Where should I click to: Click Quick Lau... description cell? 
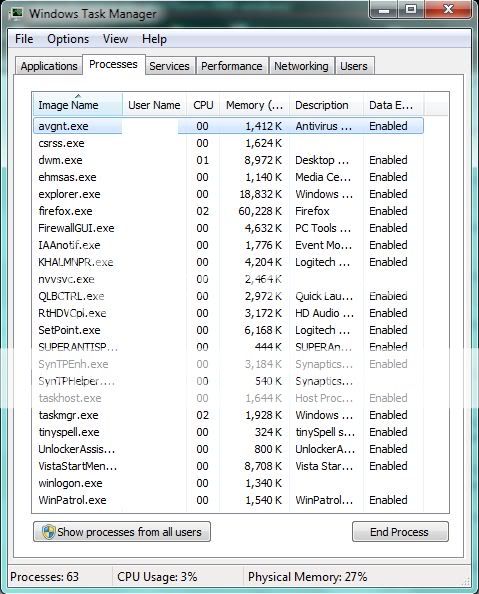[324, 296]
